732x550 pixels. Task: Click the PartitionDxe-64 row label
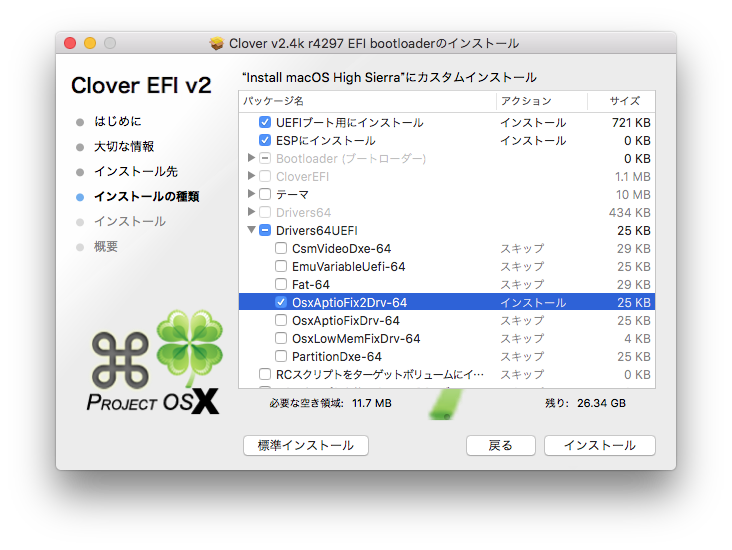click(337, 357)
